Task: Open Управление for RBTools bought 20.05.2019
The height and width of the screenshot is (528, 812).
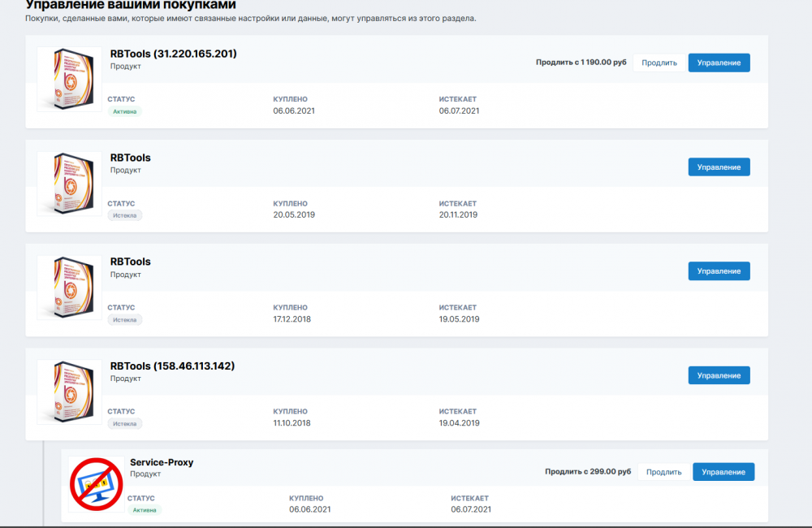Action: pos(719,167)
